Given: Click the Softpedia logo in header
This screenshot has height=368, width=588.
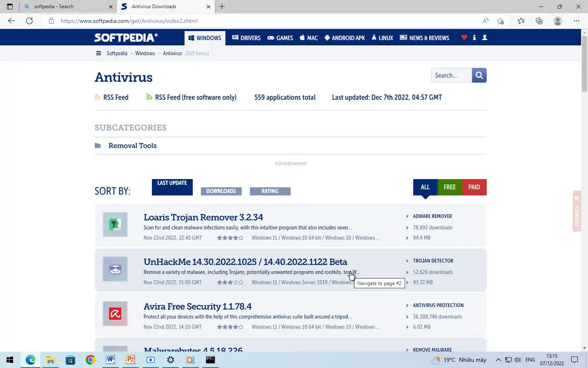Looking at the screenshot, I should tap(126, 38).
